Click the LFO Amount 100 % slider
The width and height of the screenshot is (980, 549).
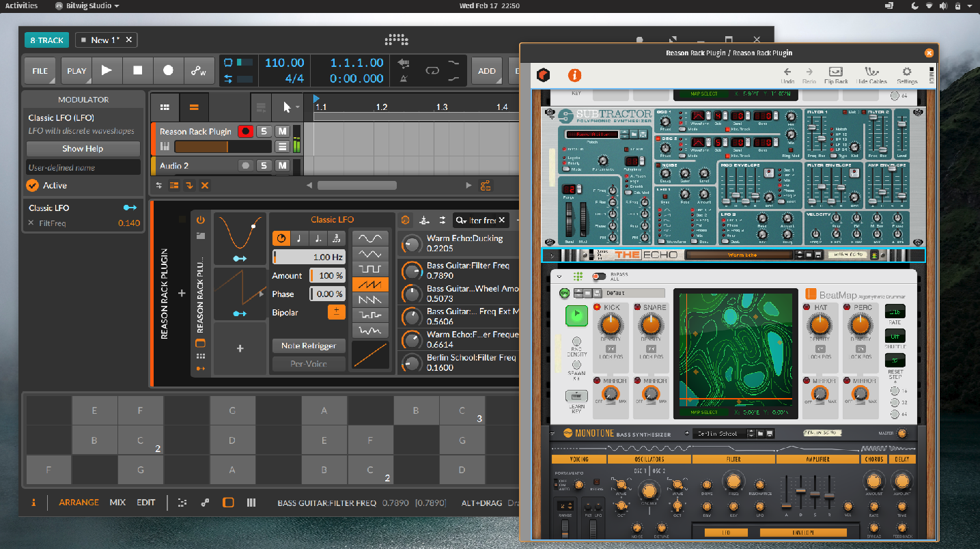click(327, 275)
